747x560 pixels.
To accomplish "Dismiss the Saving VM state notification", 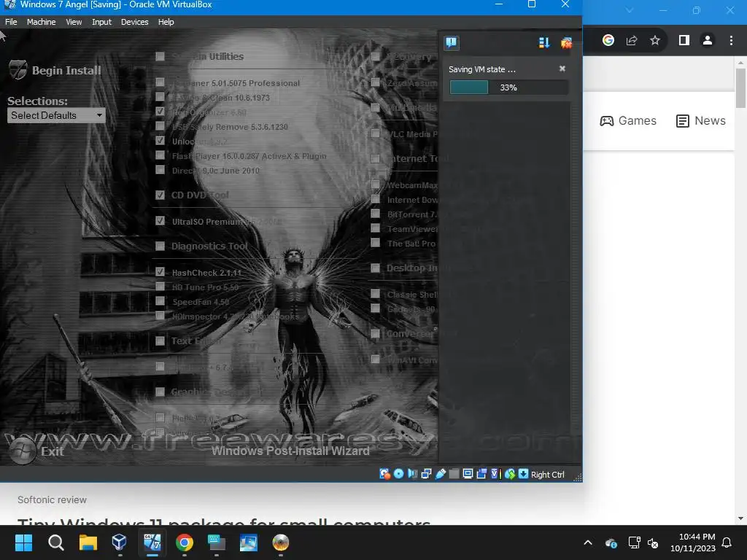I will click(x=562, y=69).
